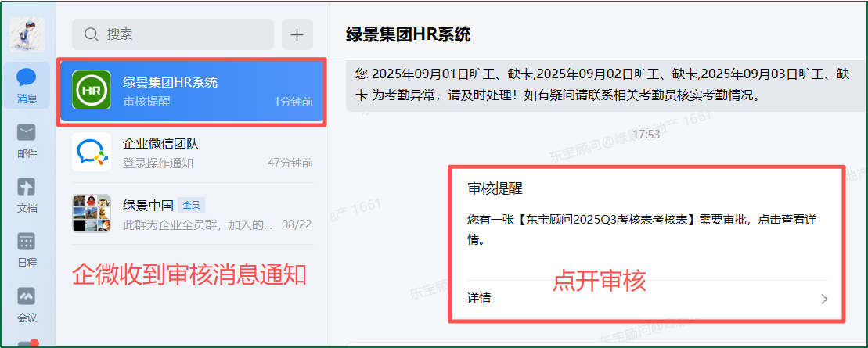The image size is (868, 348).
Task: Click the 企业微信团队 logo avatar
Action: [x=92, y=152]
